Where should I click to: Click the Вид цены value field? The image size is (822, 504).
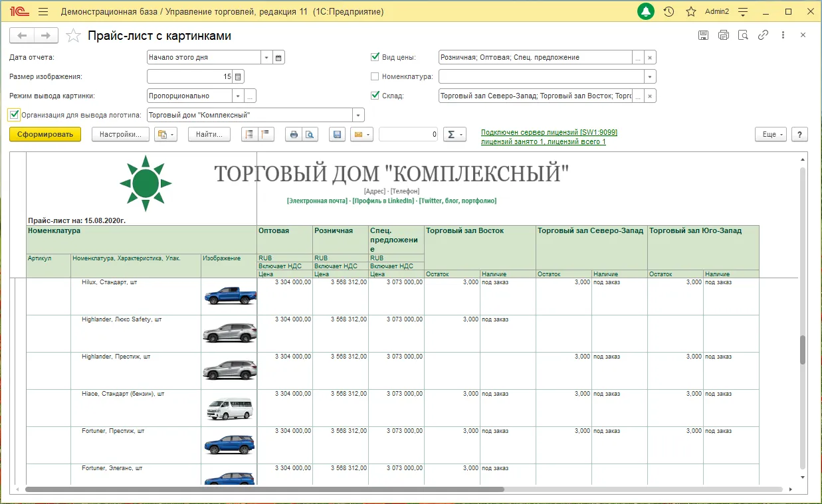pyautogui.click(x=535, y=58)
